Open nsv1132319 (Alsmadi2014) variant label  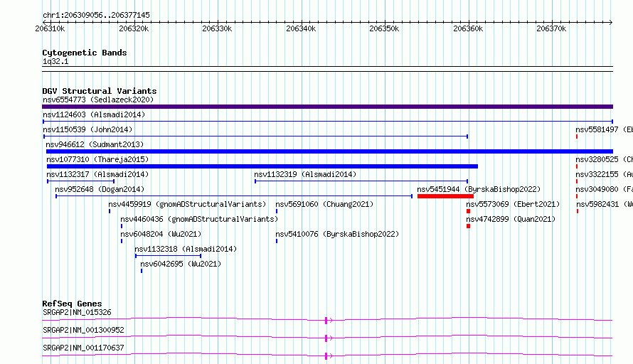(x=305, y=174)
